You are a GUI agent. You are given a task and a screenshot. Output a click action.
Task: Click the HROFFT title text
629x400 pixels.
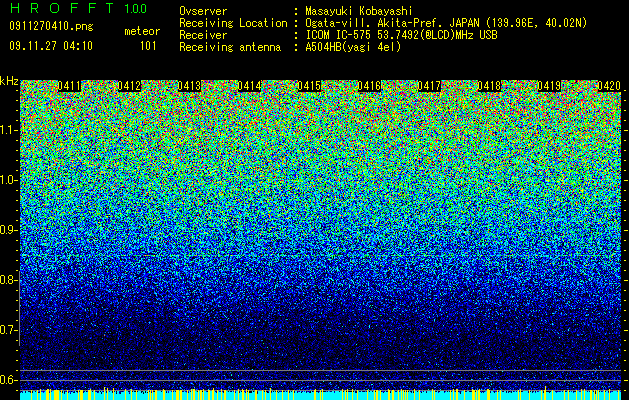point(62,8)
